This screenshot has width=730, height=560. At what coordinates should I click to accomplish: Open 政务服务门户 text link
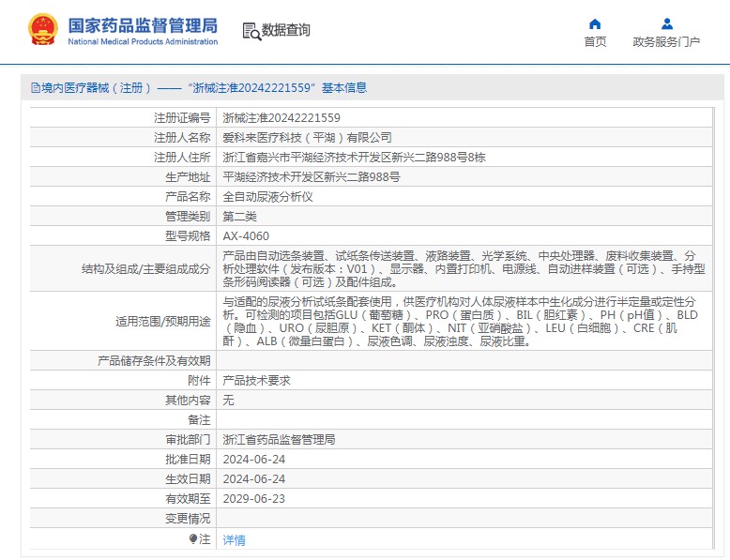(666, 42)
